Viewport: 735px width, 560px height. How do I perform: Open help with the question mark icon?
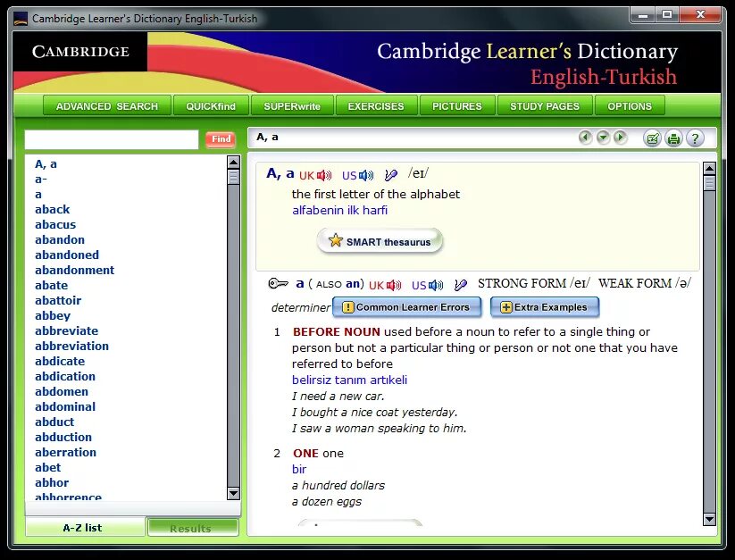695,138
